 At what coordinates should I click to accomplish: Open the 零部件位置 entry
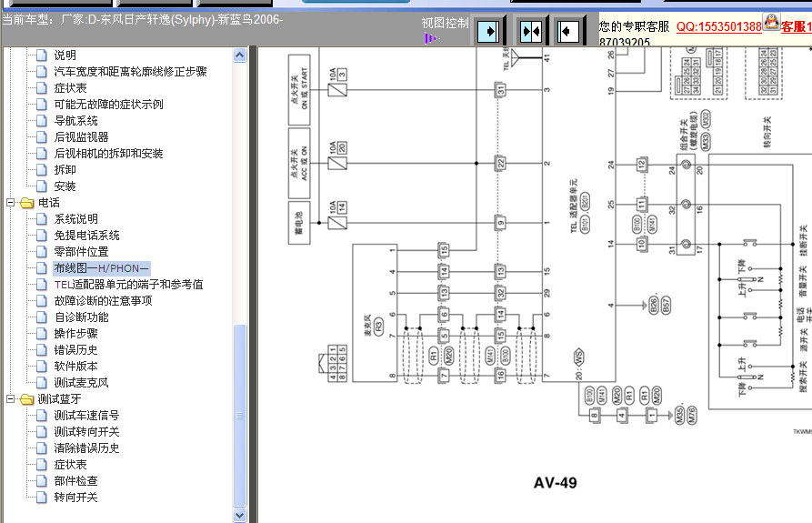click(81, 252)
